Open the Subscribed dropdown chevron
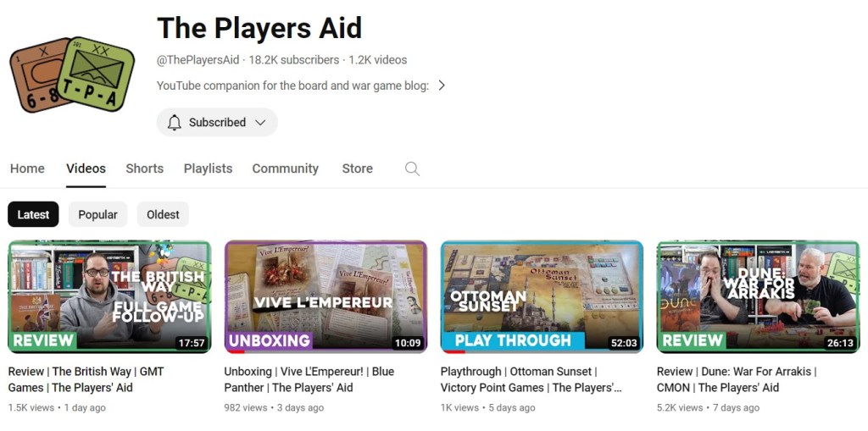The image size is (868, 431). [260, 122]
